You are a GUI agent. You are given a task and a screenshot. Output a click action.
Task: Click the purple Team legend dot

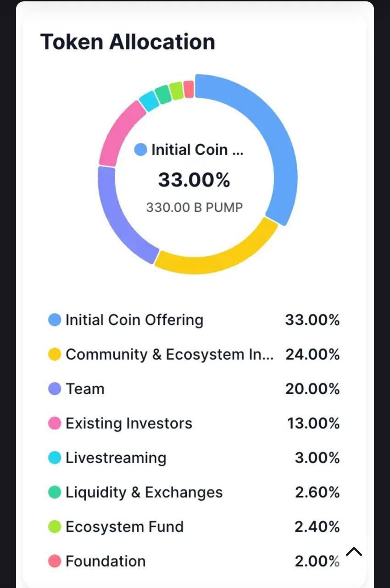click(x=55, y=389)
